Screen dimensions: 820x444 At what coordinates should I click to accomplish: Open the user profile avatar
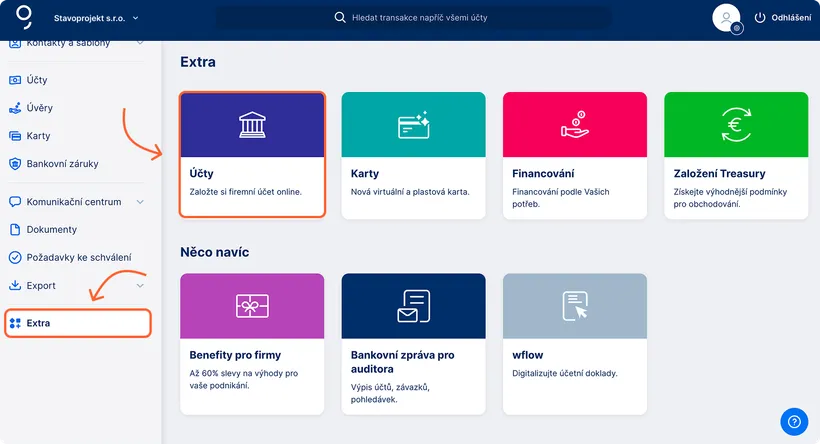(726, 18)
